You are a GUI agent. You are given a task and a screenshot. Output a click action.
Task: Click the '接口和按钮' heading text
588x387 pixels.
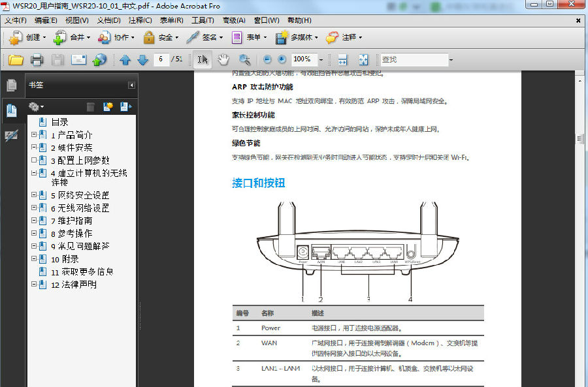pos(258,183)
